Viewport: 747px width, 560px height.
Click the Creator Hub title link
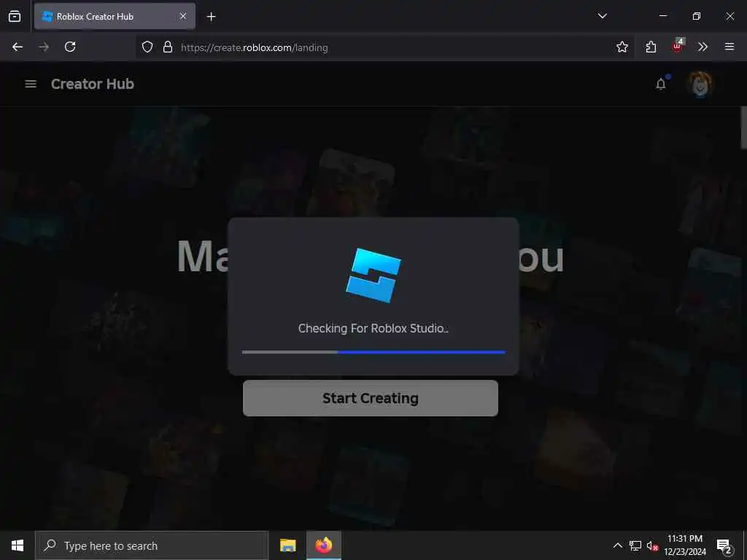93,84
